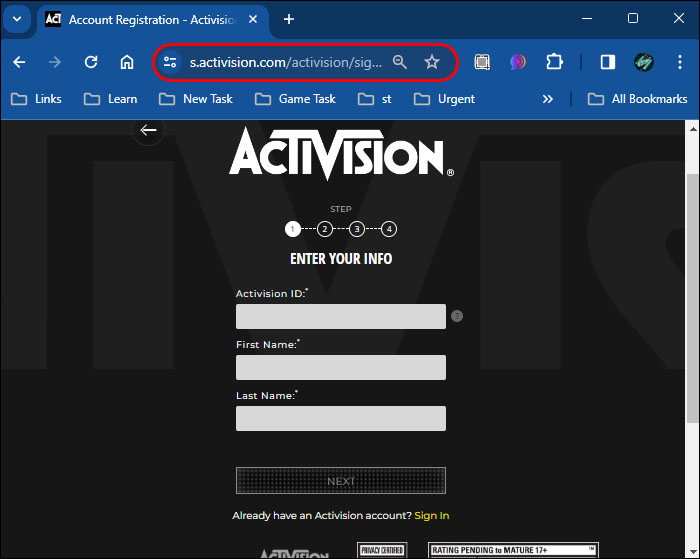Click the NEXT button

[x=341, y=481]
